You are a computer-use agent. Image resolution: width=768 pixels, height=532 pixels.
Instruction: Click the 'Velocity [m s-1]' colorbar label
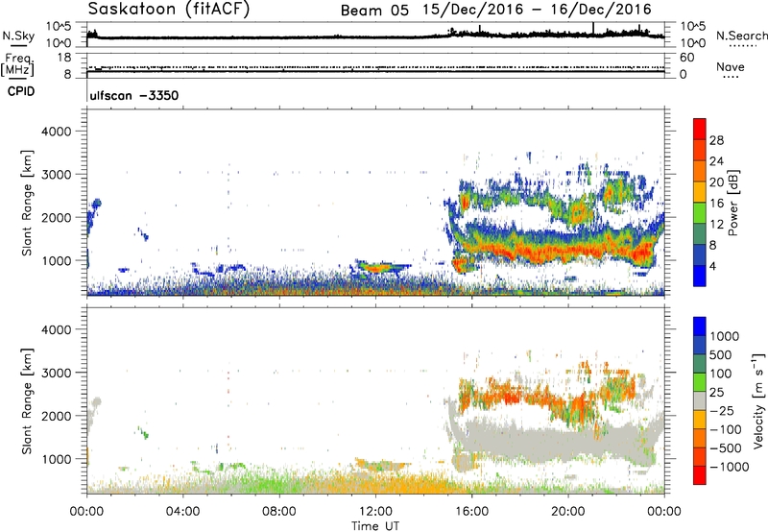coord(758,400)
